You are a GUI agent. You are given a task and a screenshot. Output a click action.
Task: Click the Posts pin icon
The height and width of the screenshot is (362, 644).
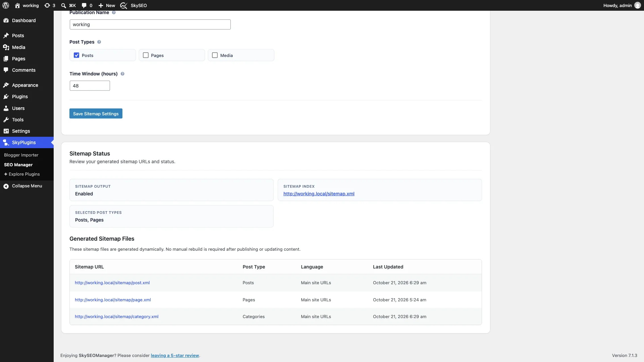6,36
